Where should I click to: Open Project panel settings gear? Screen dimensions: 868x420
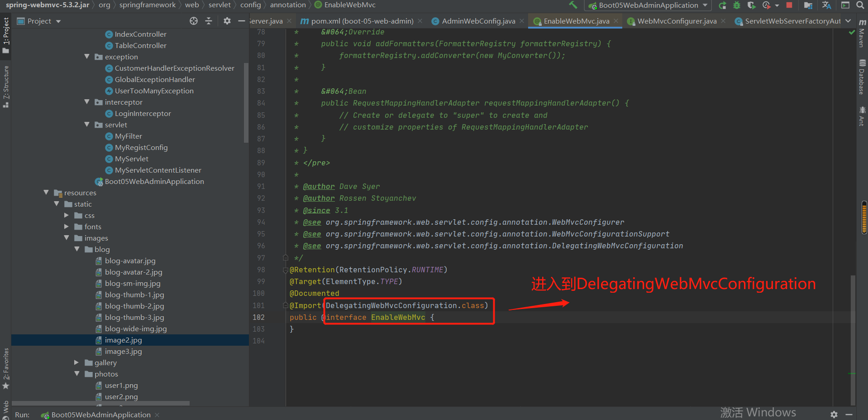coord(227,21)
